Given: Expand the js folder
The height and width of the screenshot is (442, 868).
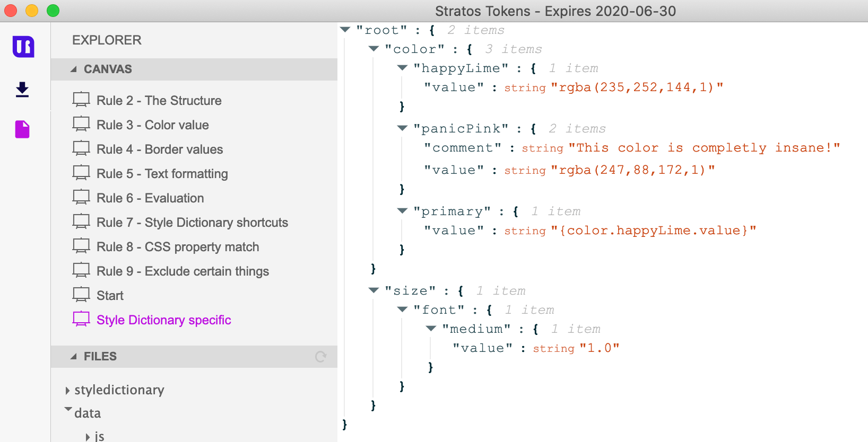Looking at the screenshot, I should tap(88, 437).
